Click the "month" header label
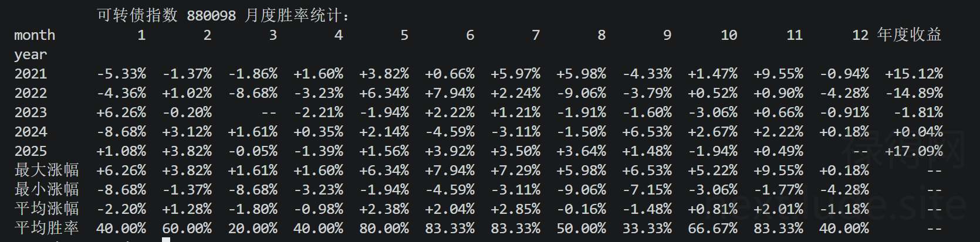Screen dimensions: 980x242 tap(35, 35)
